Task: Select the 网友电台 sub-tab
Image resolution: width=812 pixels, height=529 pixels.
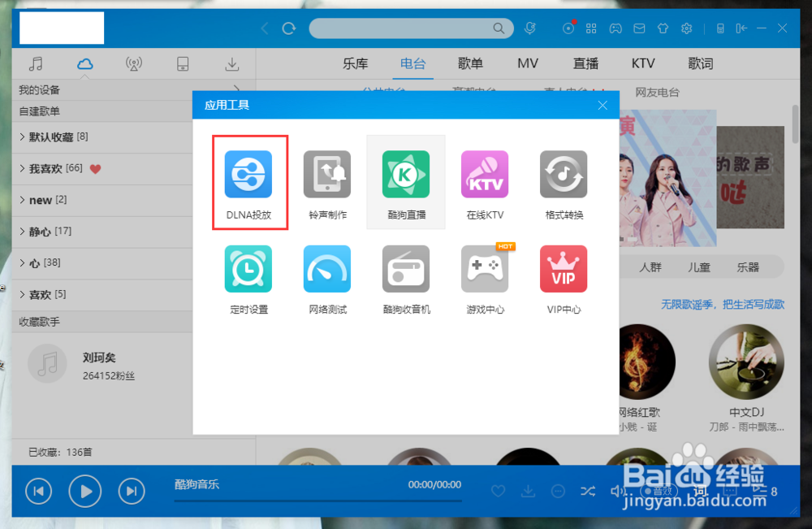Action: (x=657, y=93)
